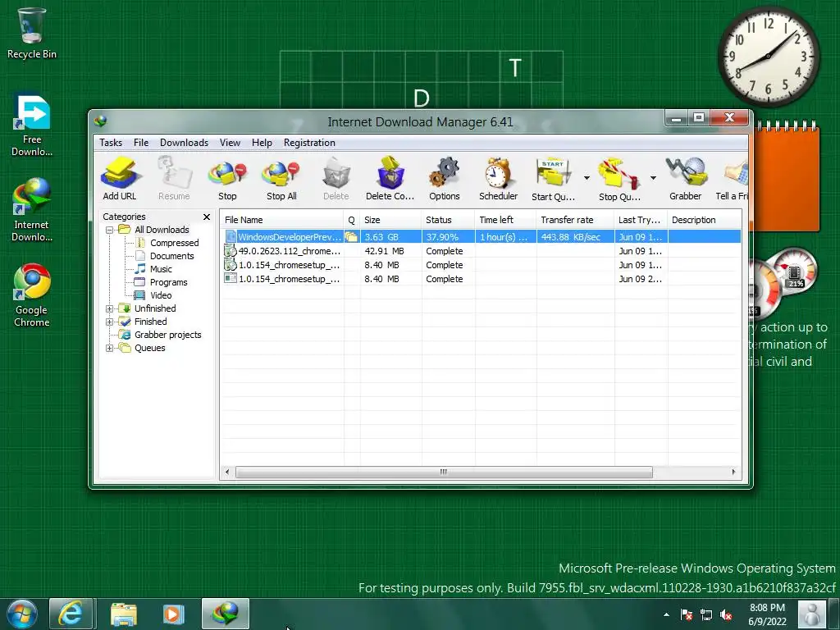The image size is (840, 630).
Task: Open the Windows Start button
Action: click(22, 614)
